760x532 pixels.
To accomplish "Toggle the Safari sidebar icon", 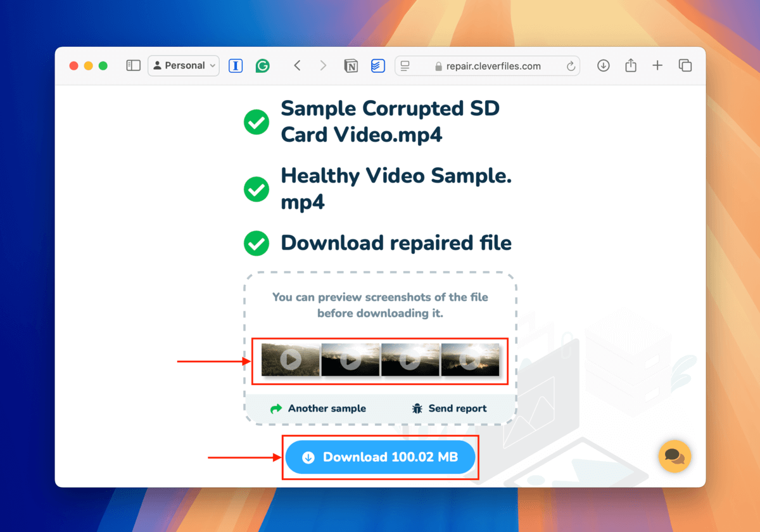I will 133,65.
